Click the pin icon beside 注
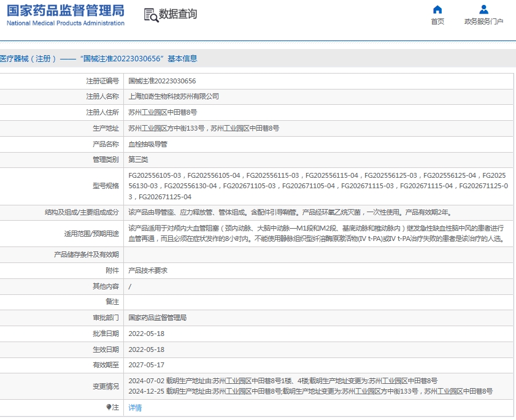This screenshot has width=516, height=420. [x=109, y=407]
